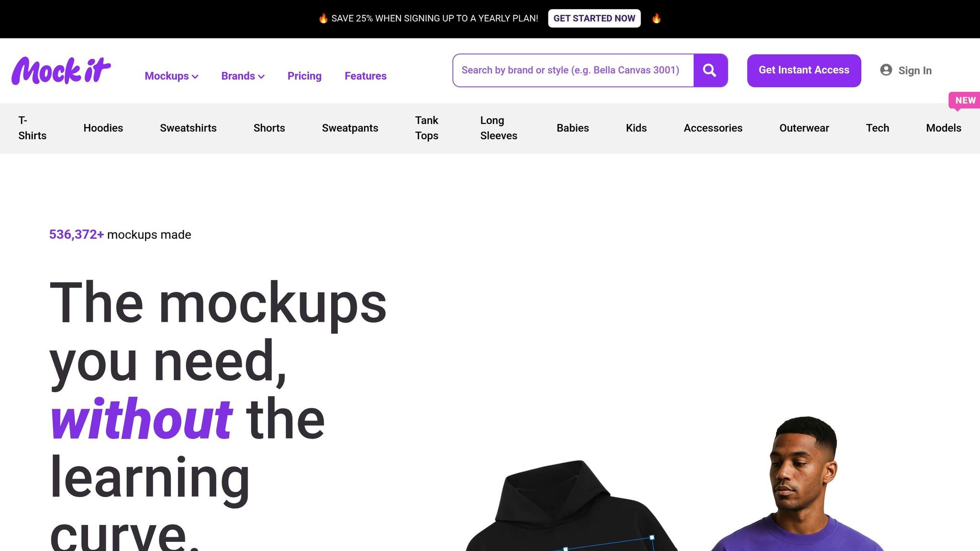Open the Features page
Viewport: 980px width, 551px height.
tap(366, 76)
